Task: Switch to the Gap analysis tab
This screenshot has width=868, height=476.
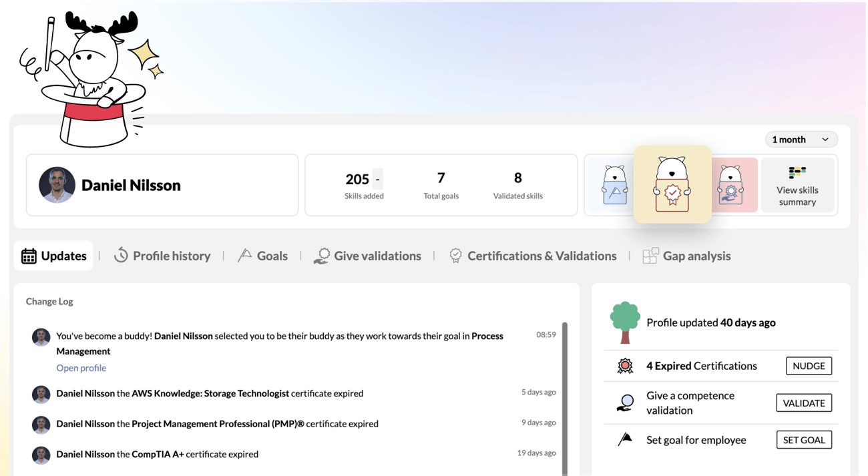Action: [687, 256]
